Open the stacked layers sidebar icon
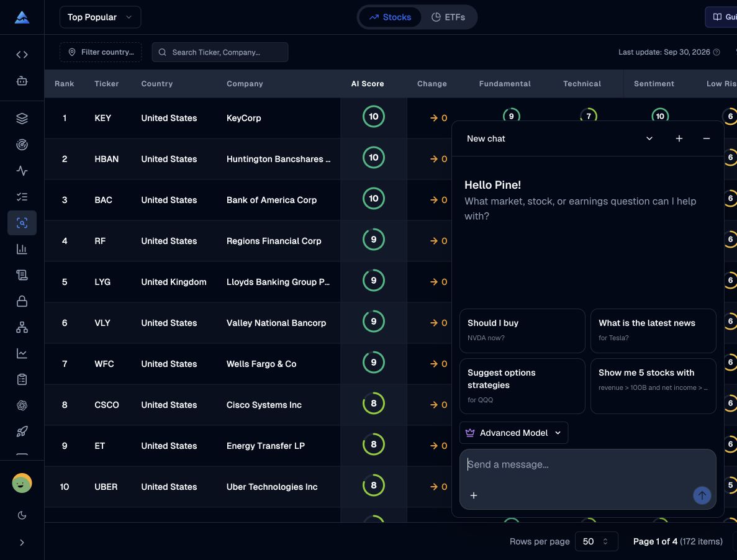Screen dimensions: 737x560 [22, 119]
